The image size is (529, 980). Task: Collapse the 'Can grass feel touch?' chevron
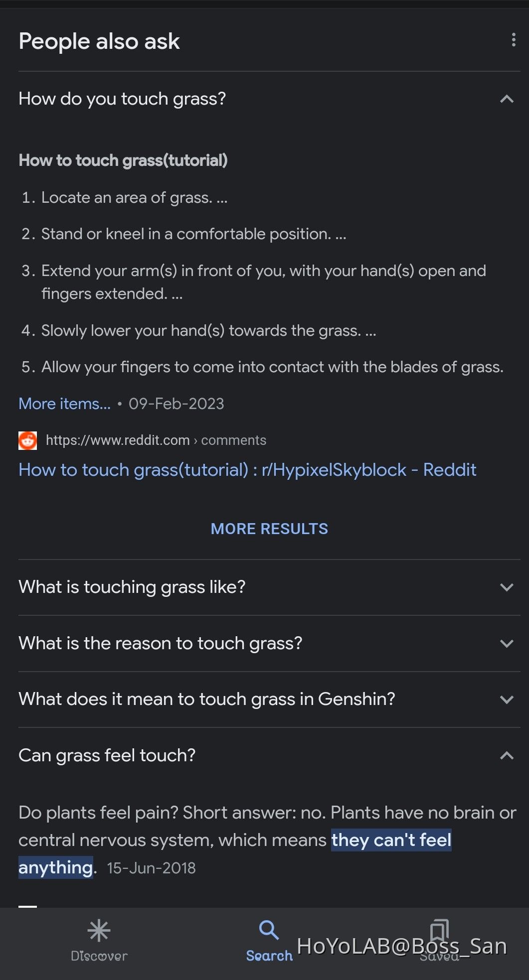coord(507,755)
